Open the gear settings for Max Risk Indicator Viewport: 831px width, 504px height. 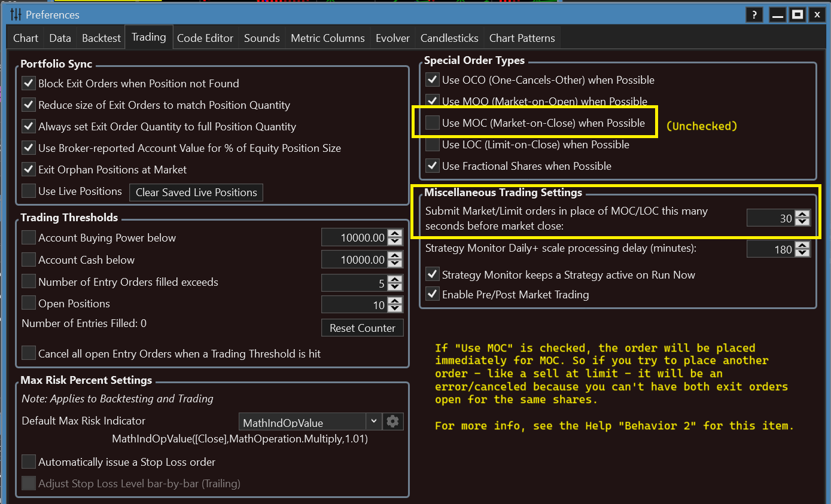point(392,421)
